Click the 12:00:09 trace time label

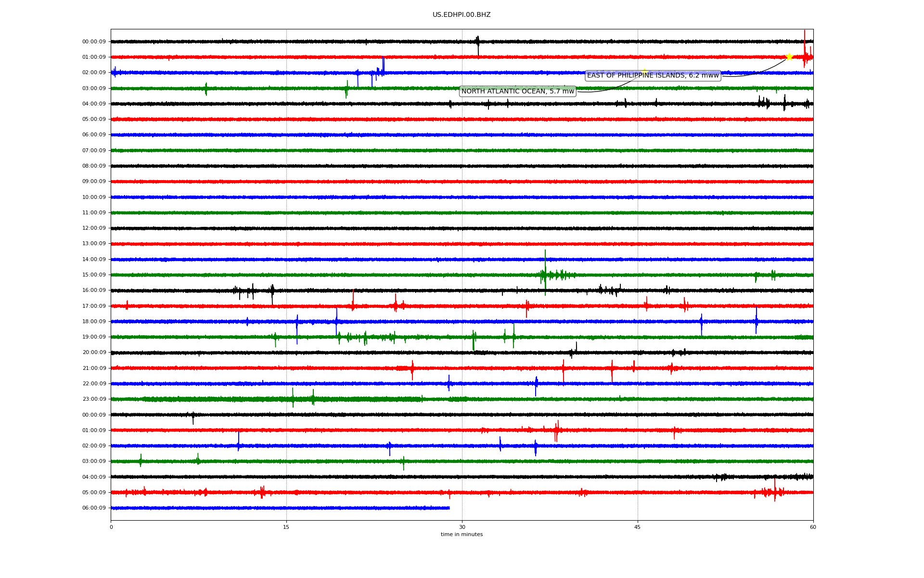(94, 228)
